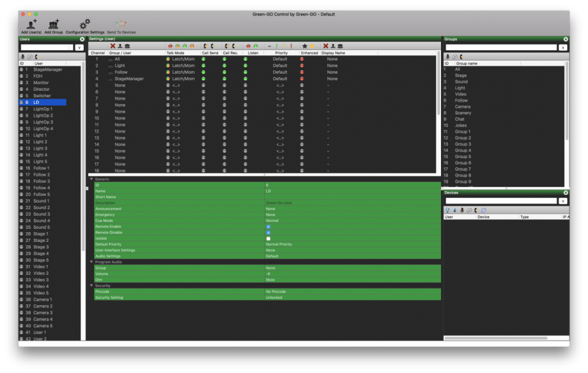Open the Devices panel filter dropdown
The height and width of the screenshot is (373, 588).
pyautogui.click(x=563, y=201)
